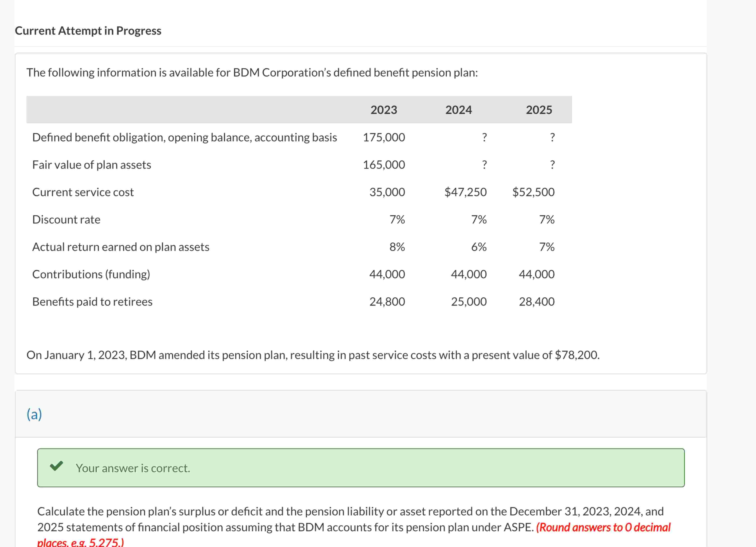Image resolution: width=756 pixels, height=547 pixels.
Task: Click the 28,400 benefits paid value
Action: 536,301
